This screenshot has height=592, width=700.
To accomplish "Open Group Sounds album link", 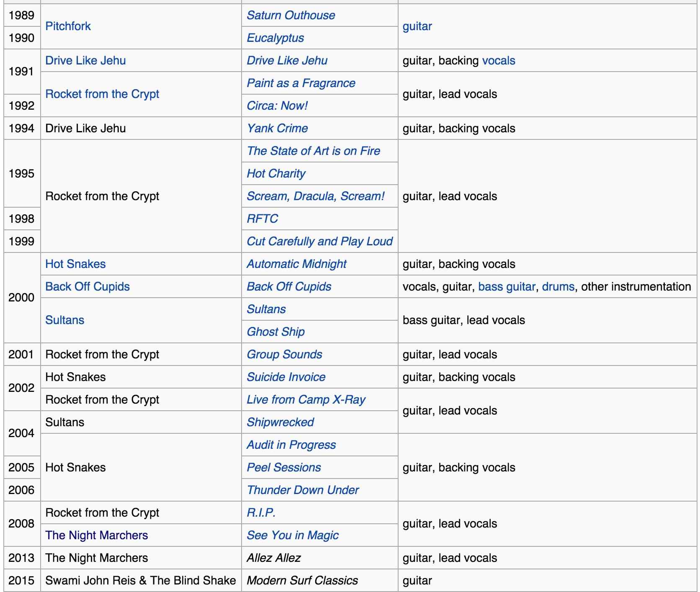I will pos(284,355).
